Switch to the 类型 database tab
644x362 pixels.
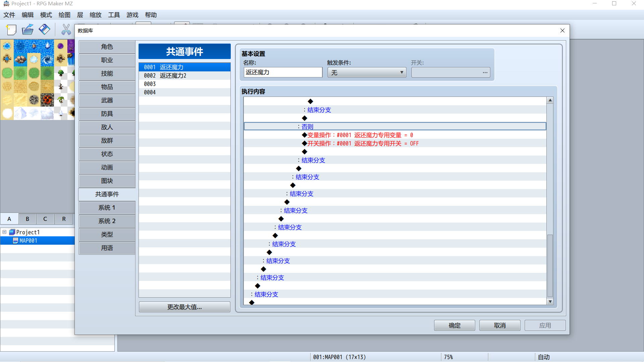[107, 235]
